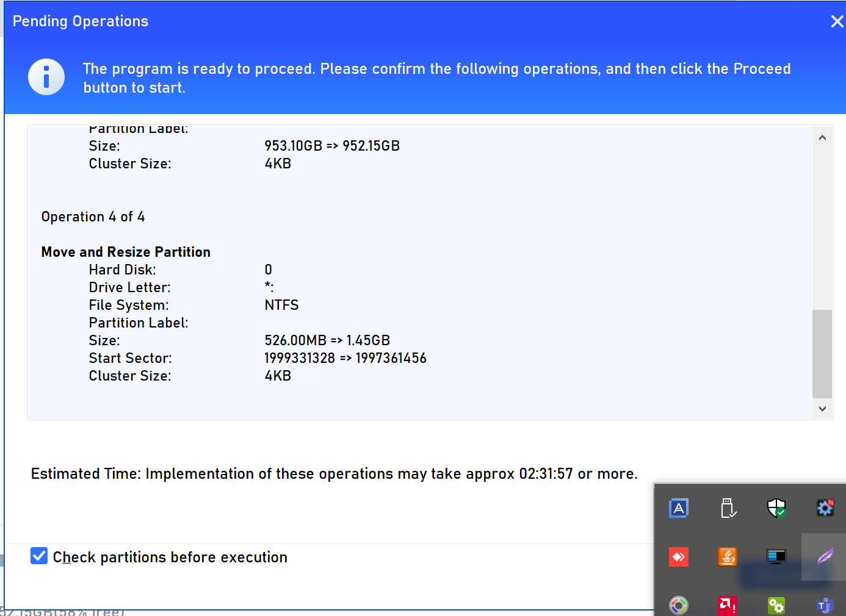Open the blue gear tray icon with red badge
This screenshot has height=616, width=846.
point(825,508)
